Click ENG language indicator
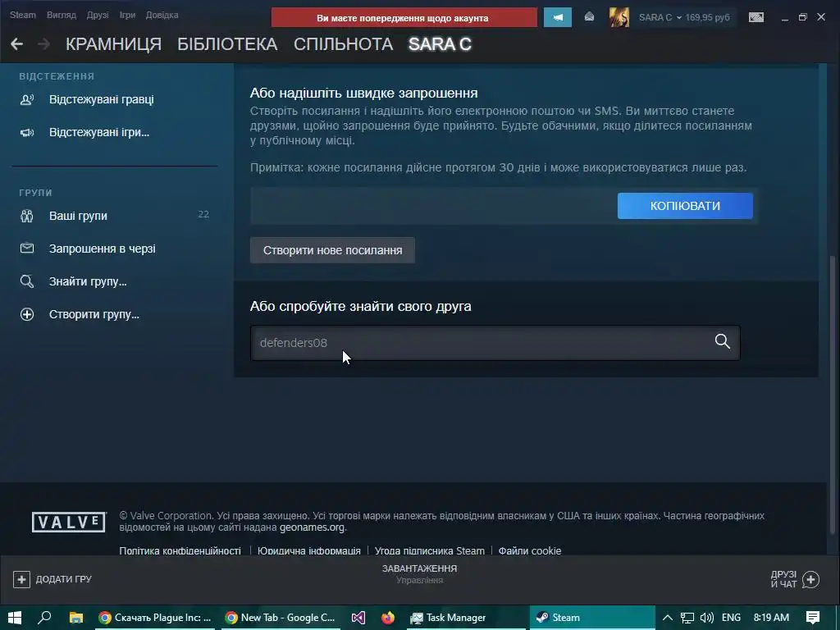840x630 pixels. pos(731,618)
